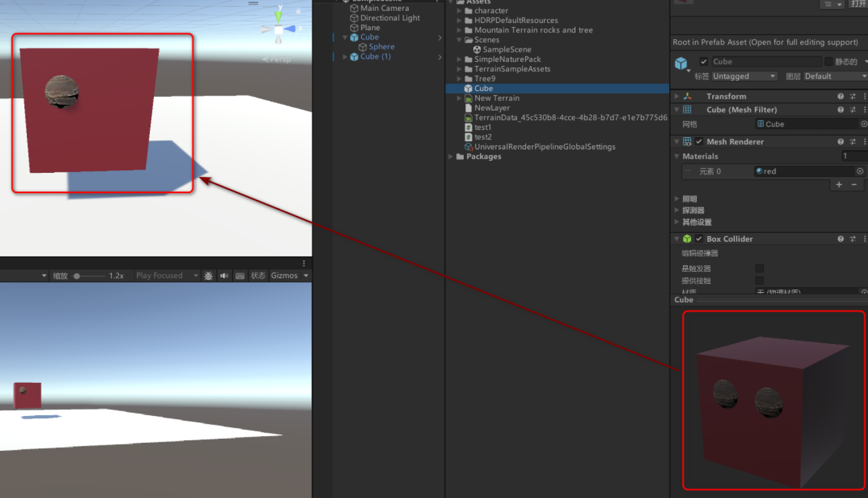The height and width of the screenshot is (498, 868).
Task: Open Box Collider help icon
Action: 840,239
